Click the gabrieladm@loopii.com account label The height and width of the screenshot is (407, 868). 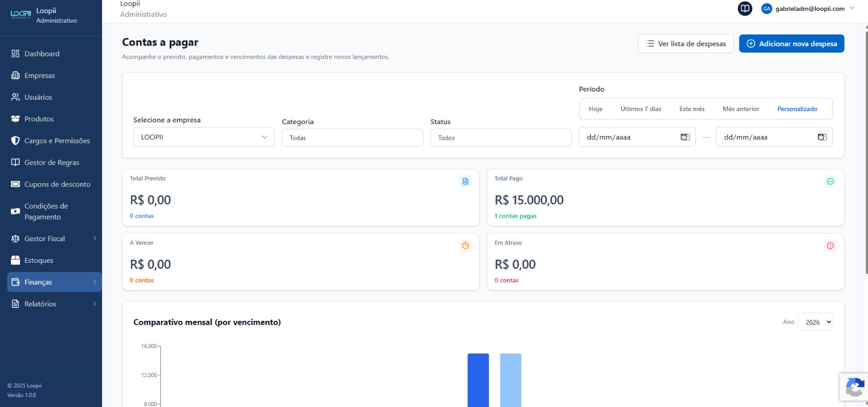(x=810, y=9)
